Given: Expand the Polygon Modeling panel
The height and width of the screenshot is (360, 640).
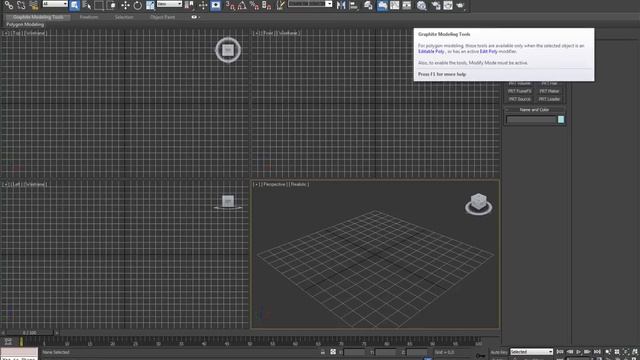Looking at the screenshot, I should 25,24.
